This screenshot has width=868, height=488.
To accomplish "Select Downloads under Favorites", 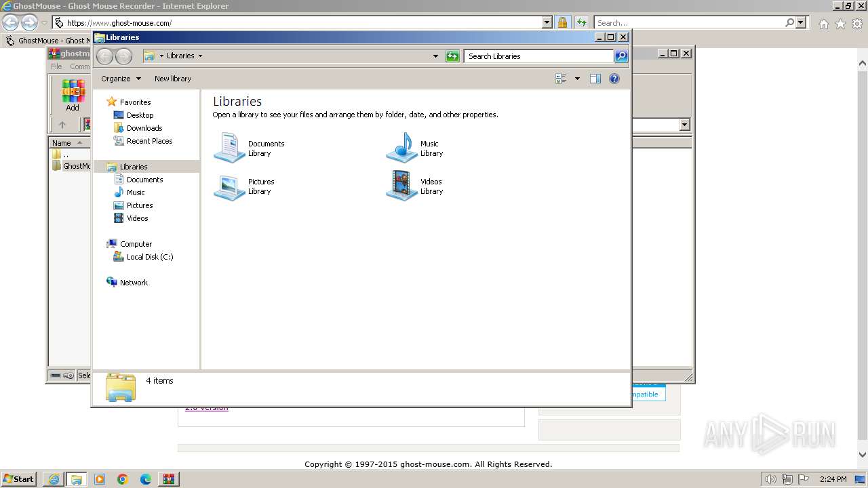I will pos(144,128).
